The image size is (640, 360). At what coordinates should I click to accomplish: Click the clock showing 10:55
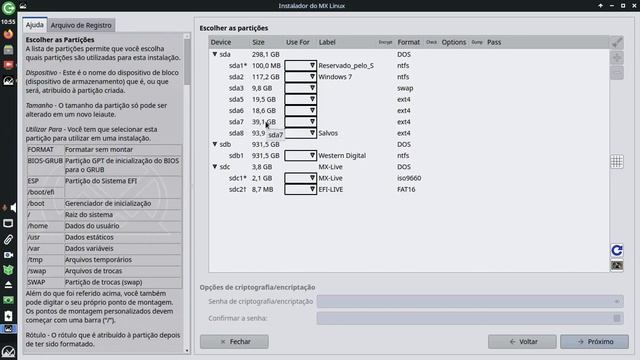8,22
